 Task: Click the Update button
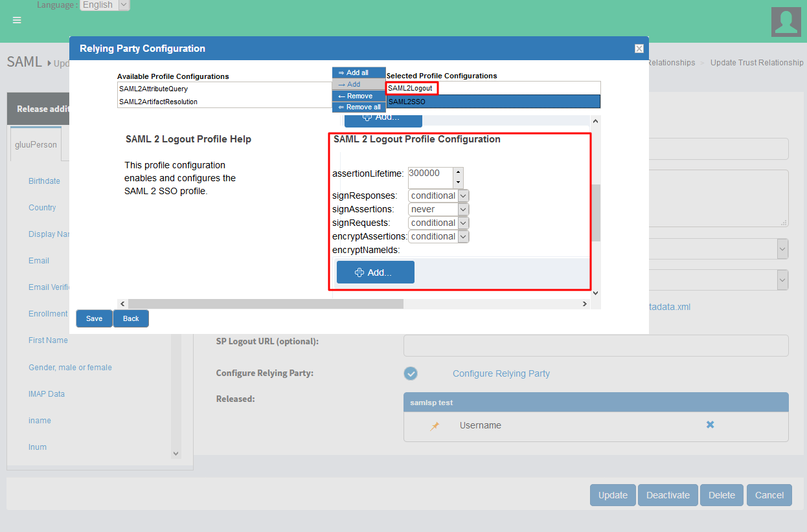(x=613, y=495)
